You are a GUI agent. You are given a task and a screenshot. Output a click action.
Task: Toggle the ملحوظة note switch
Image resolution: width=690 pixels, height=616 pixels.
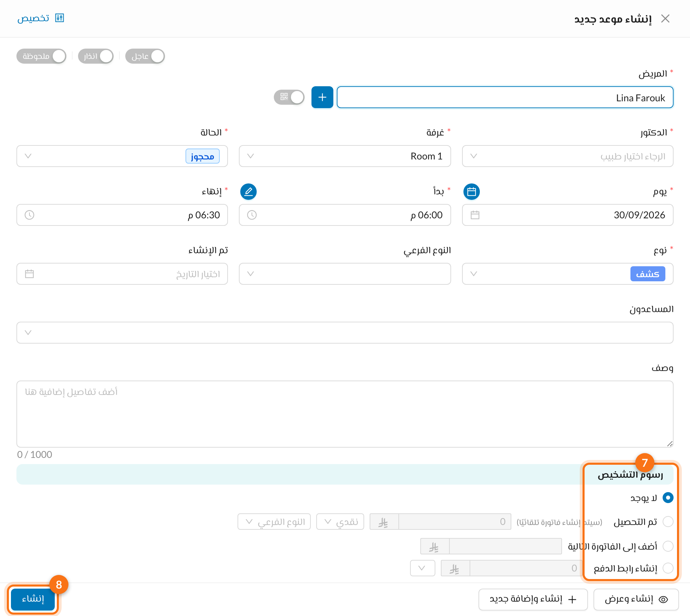pyautogui.click(x=41, y=56)
